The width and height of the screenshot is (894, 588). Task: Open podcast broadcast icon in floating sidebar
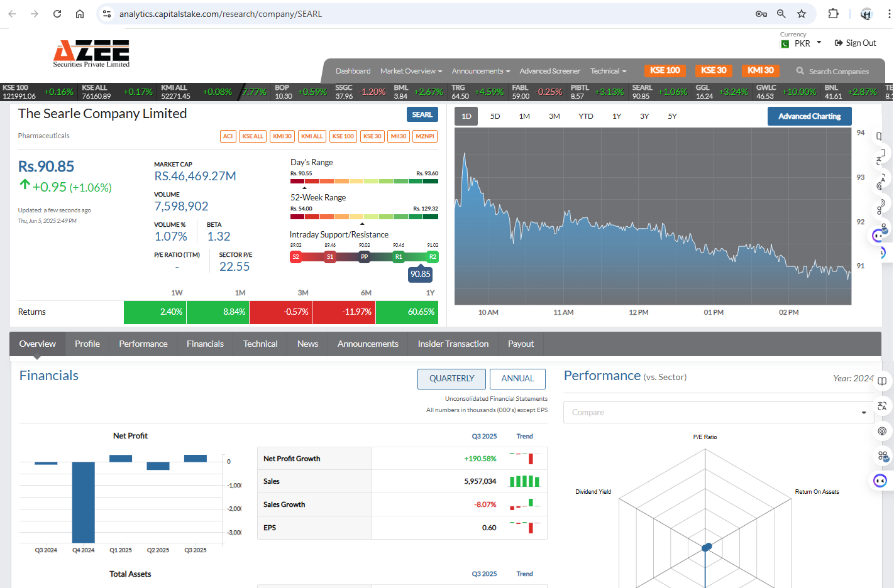882,431
